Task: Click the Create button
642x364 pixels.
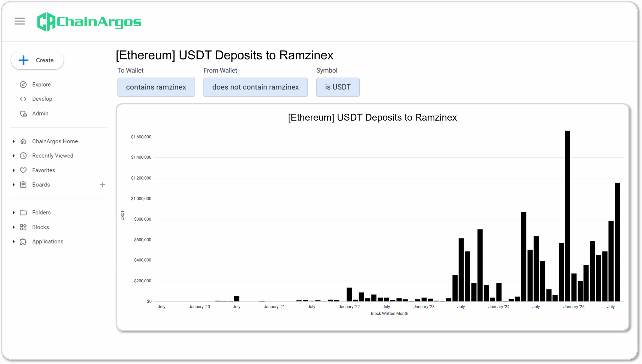Action: pyautogui.click(x=37, y=60)
